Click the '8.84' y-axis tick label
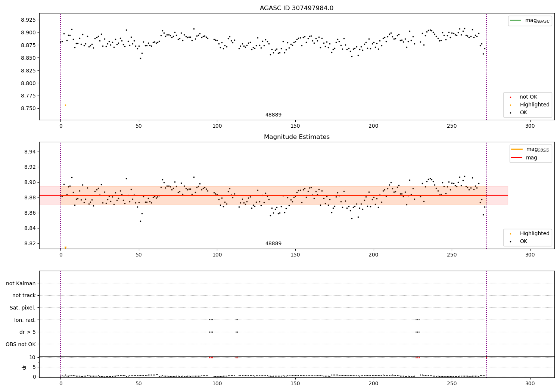The width and height of the screenshot is (560, 392). coord(29,228)
